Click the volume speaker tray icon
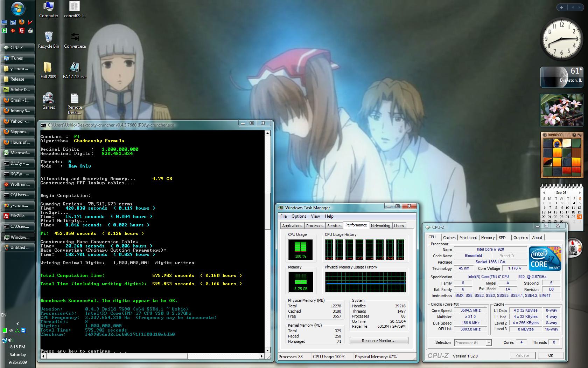Screen dimensions: 588x368 point(11,340)
